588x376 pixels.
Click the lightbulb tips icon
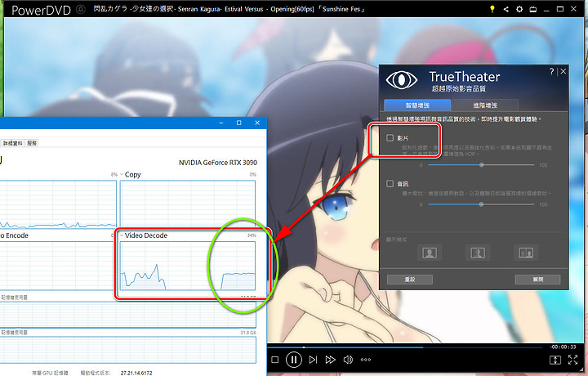[x=492, y=9]
